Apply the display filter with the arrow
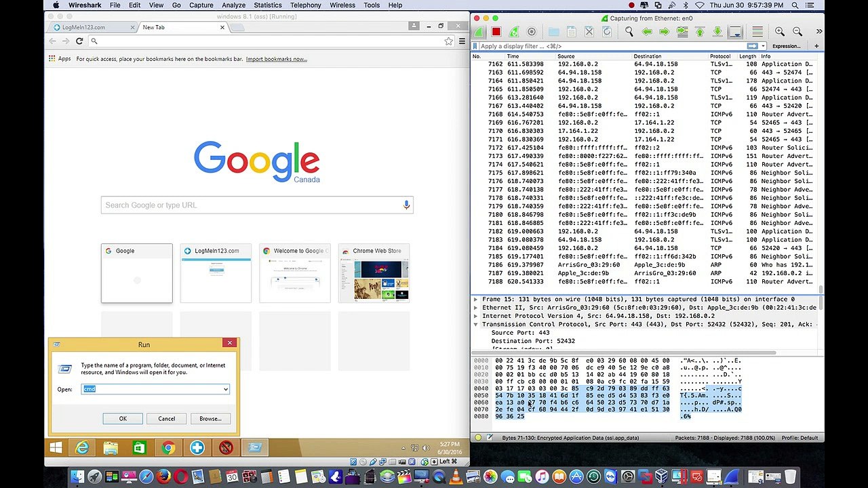This screenshot has height=488, width=868. click(x=752, y=46)
